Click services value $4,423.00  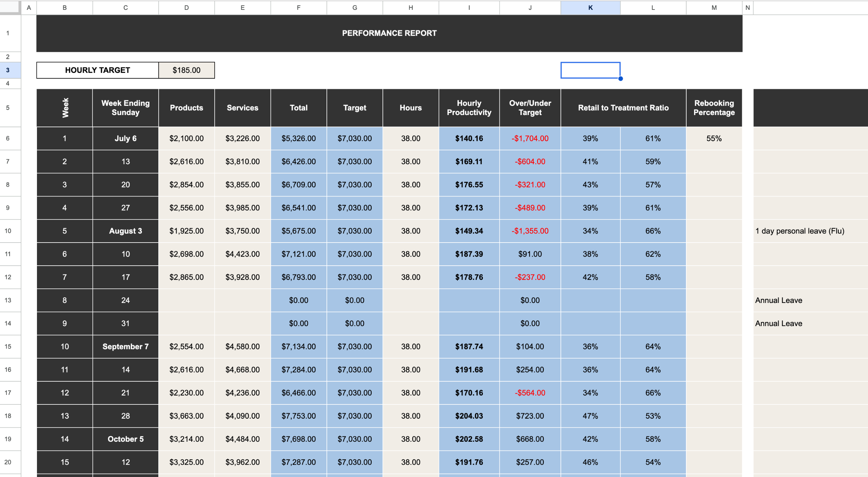tap(242, 254)
